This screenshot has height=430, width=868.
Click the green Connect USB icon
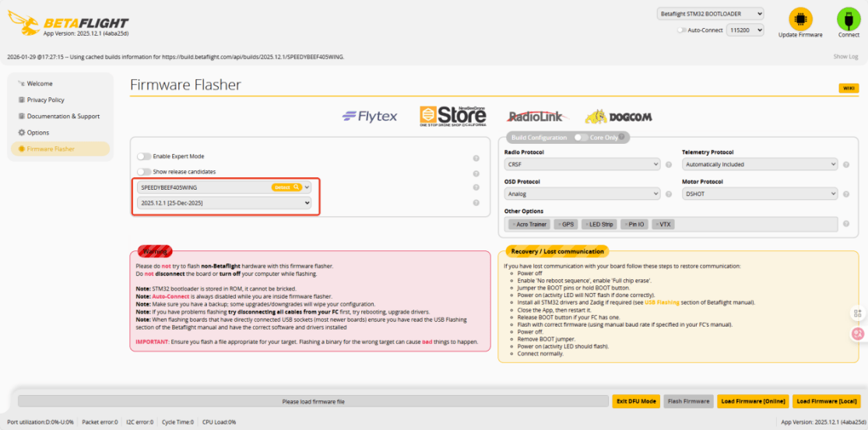848,19
